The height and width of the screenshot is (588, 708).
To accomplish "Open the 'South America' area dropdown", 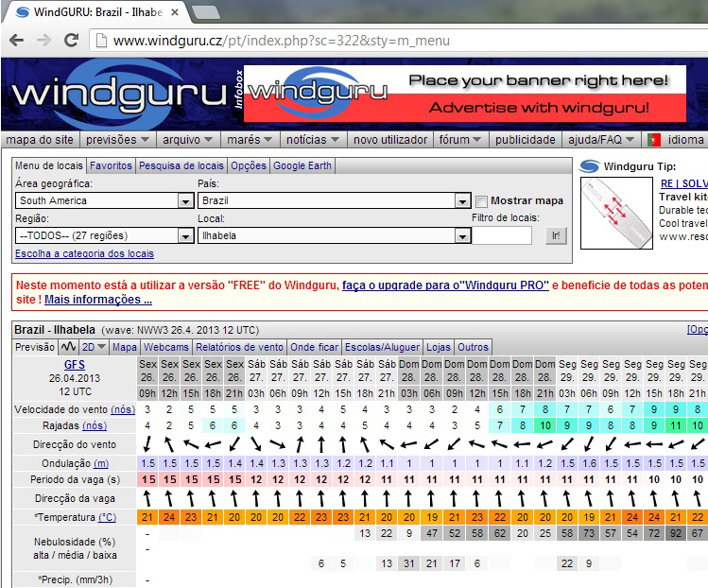I will coord(104,200).
